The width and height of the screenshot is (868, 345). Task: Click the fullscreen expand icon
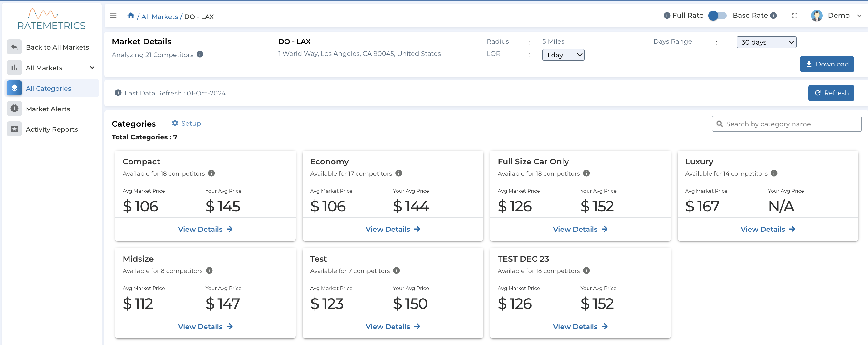click(x=795, y=16)
